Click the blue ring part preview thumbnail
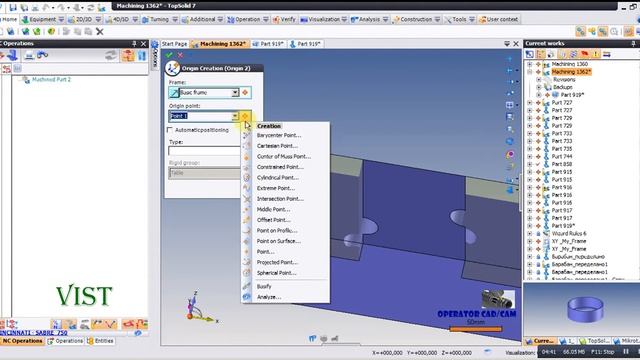640x360 pixels. [585, 309]
